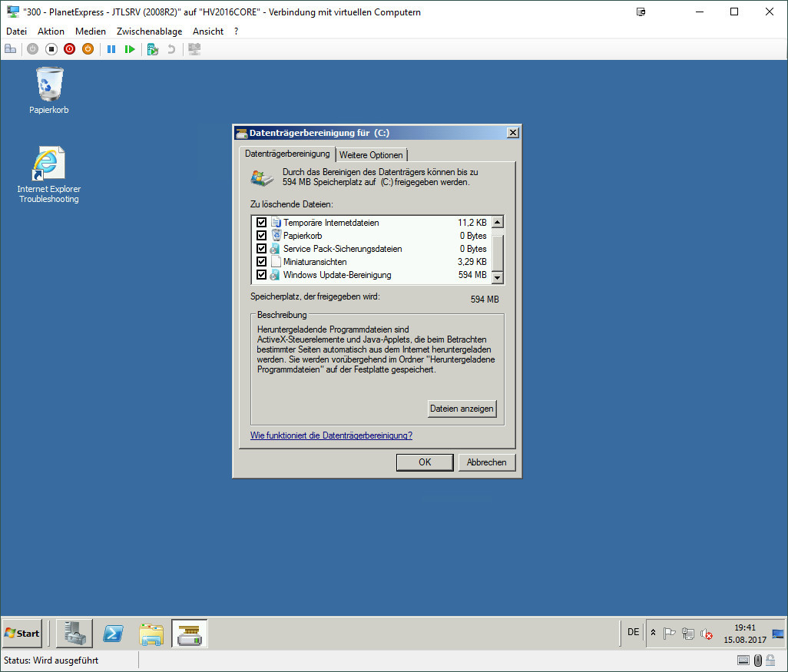Save VM state with the orange icon
The height and width of the screenshot is (672, 788).
pyautogui.click(x=88, y=49)
